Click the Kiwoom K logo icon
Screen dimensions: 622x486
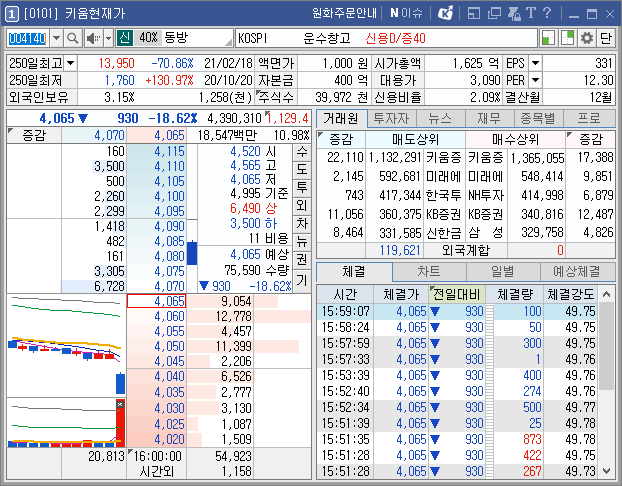pos(445,13)
